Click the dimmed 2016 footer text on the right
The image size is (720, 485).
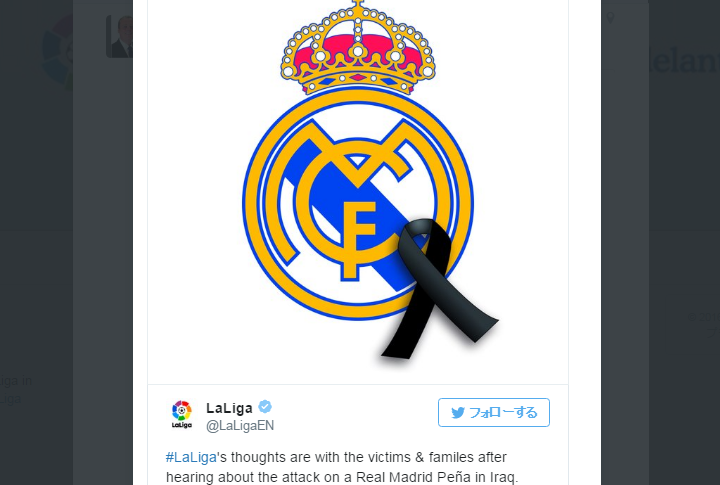pos(703,317)
